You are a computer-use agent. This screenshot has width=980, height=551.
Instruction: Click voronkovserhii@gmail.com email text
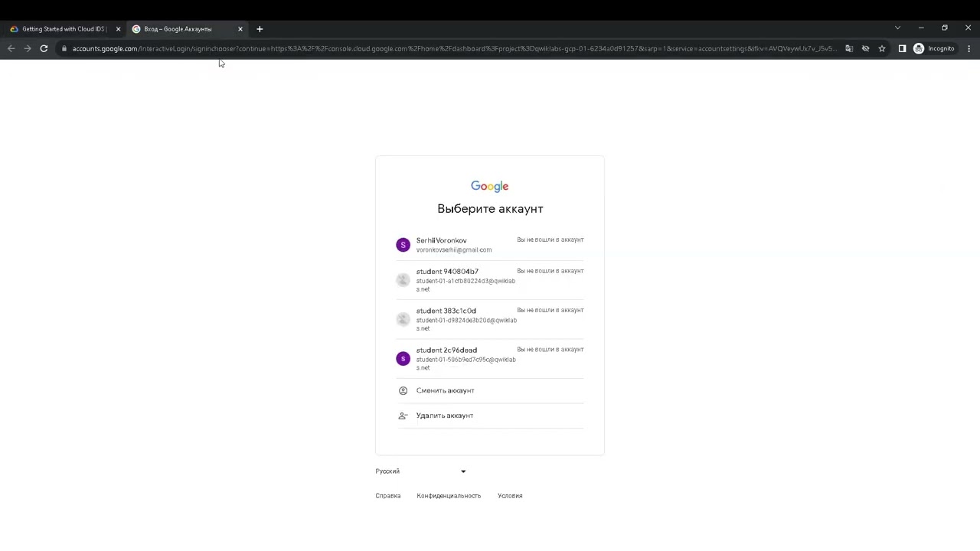454,250
